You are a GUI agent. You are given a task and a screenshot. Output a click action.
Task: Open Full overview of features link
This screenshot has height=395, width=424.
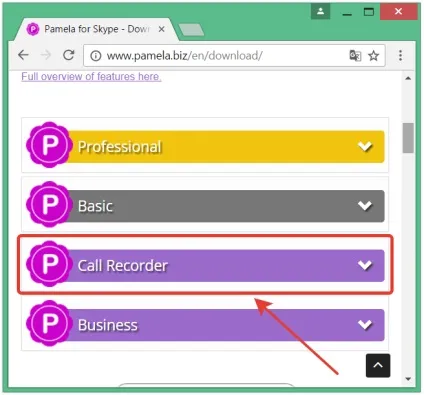click(x=91, y=76)
